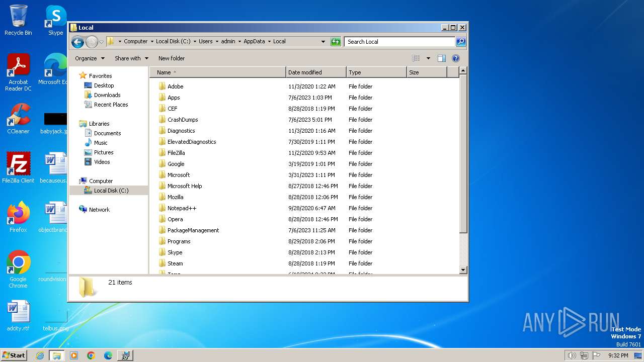This screenshot has height=362, width=644.
Task: Open Internet Explorer from taskbar
Action: (x=40, y=355)
